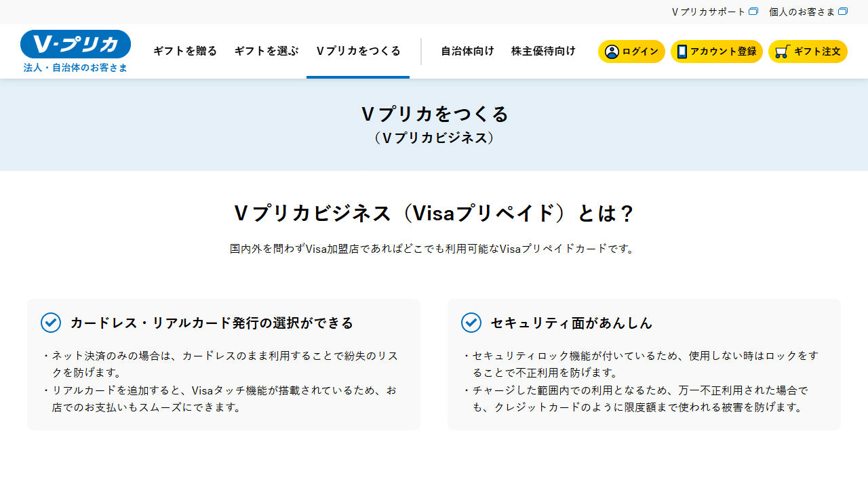Click the Vプリカ logo
Screen dimensions: 868x488
75,44
